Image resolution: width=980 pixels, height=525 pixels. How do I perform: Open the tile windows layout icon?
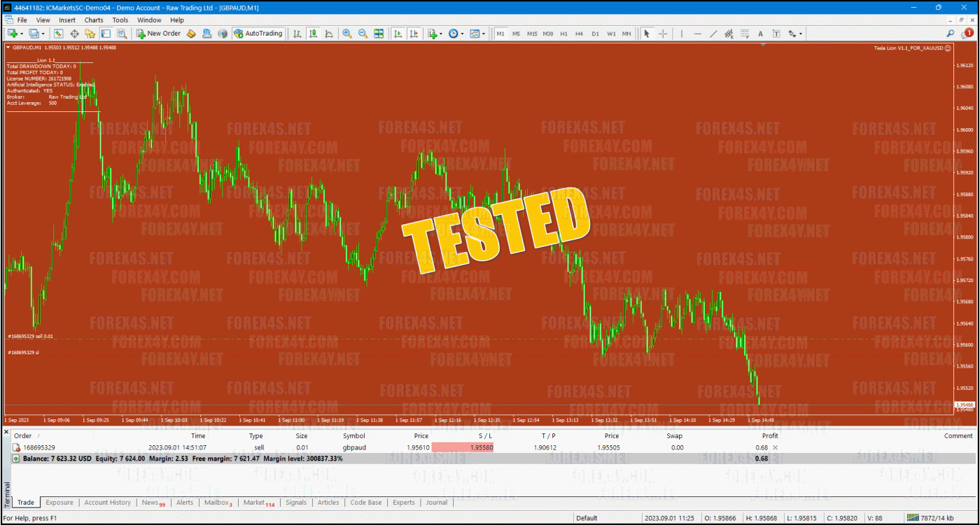(x=379, y=34)
